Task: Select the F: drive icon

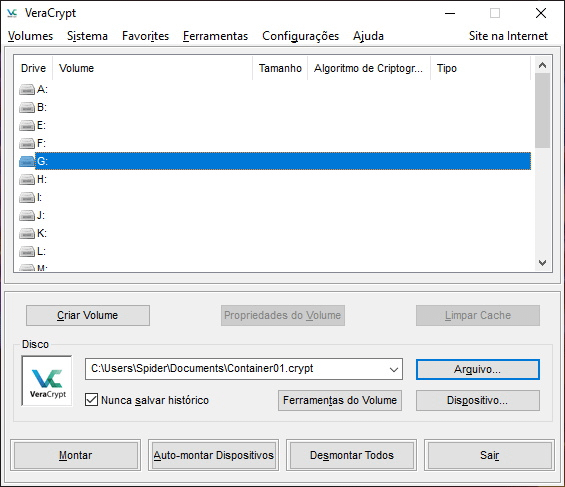Action: click(27, 143)
